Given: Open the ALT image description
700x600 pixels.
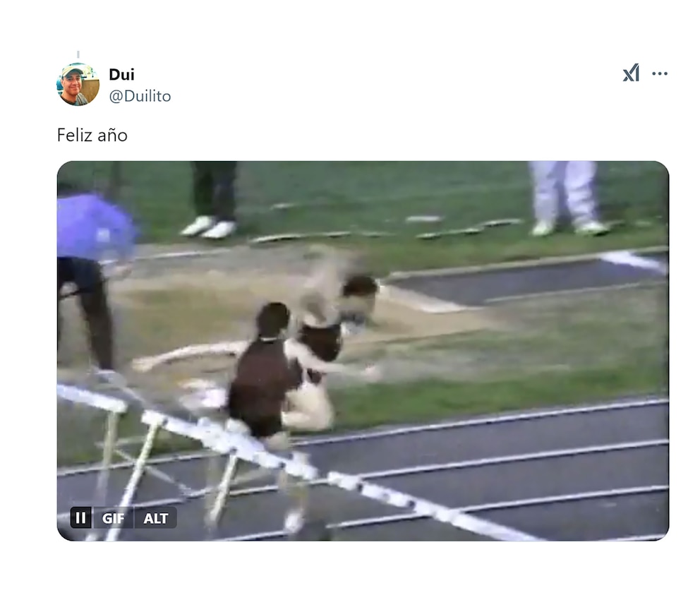Looking at the screenshot, I should pos(155,518).
